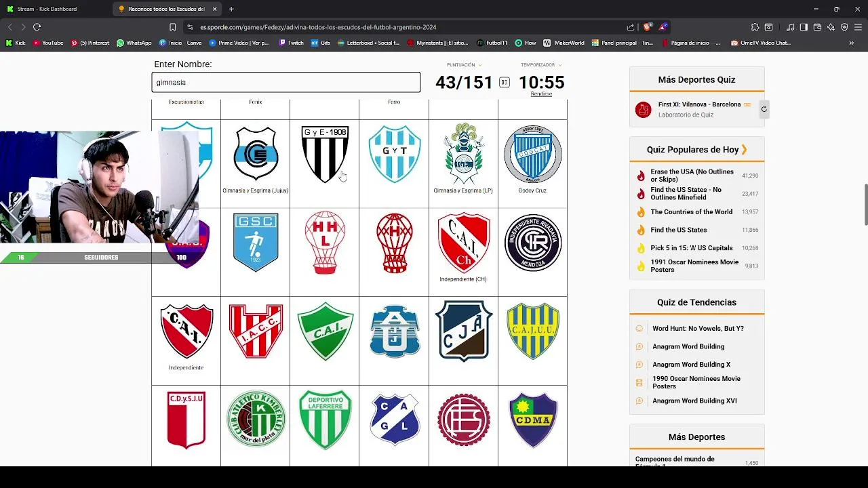
Task: Click the I.A.C.C. red striped crest
Action: pyautogui.click(x=256, y=331)
